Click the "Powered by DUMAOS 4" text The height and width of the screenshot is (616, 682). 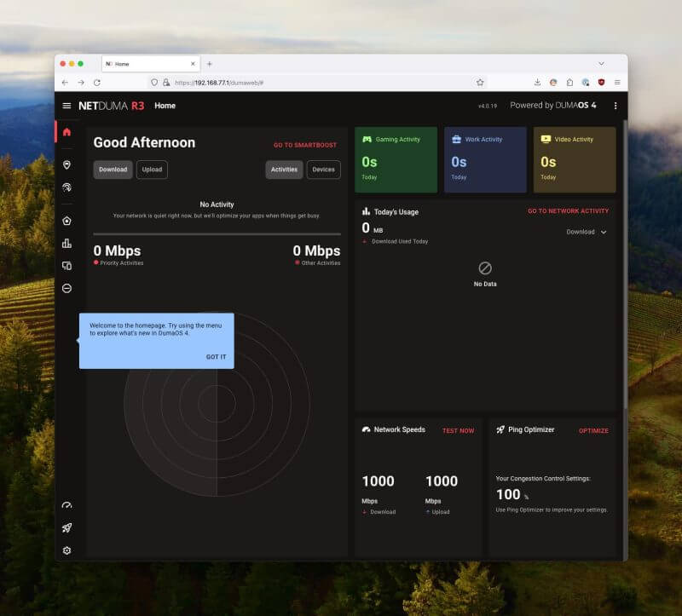pos(552,105)
